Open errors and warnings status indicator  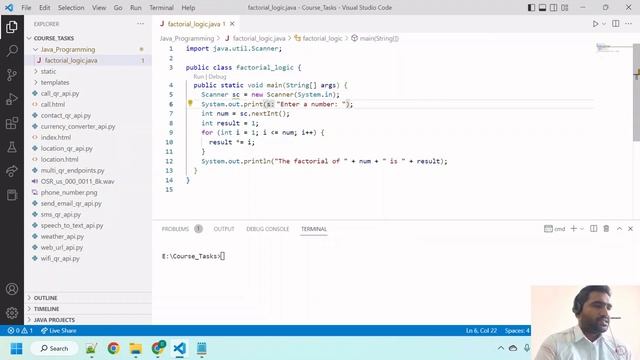[20, 331]
